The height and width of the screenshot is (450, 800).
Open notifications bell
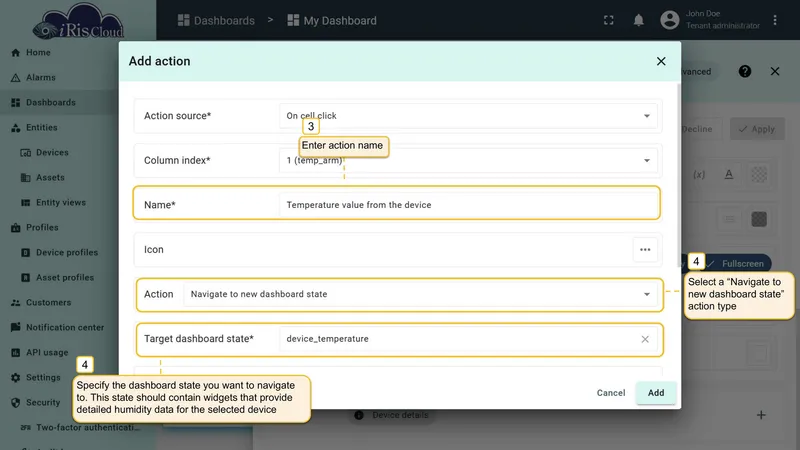(638, 20)
